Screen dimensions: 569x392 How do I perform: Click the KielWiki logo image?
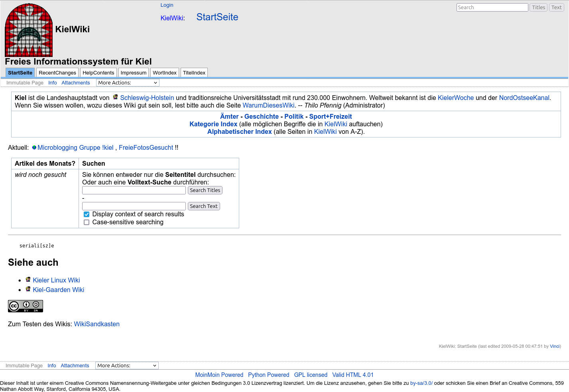[29, 30]
